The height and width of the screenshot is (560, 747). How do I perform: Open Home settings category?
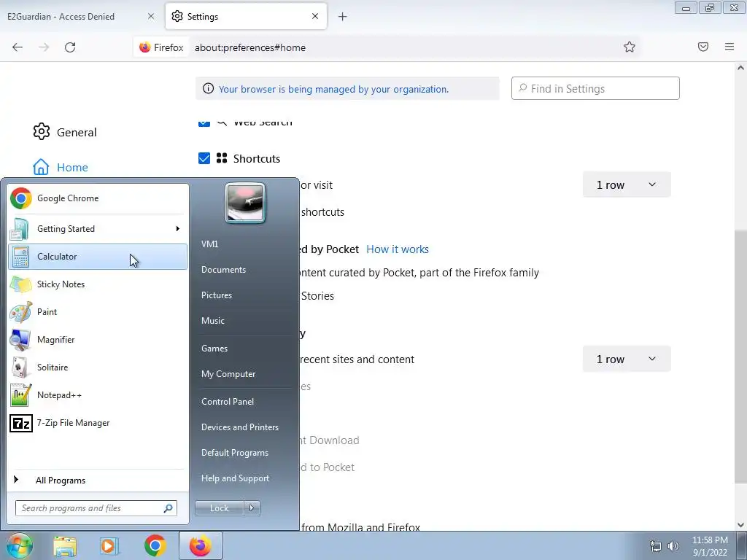pyautogui.click(x=61, y=167)
